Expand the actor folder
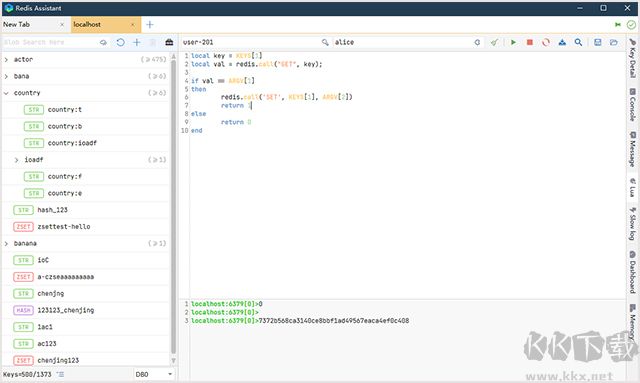640x383 pixels. [6, 60]
